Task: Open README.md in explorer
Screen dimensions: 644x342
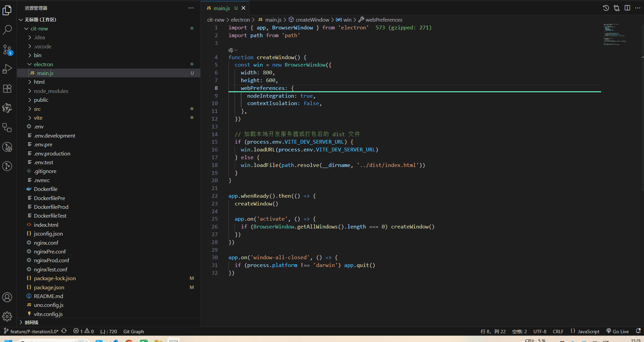Action: click(109, 296)
